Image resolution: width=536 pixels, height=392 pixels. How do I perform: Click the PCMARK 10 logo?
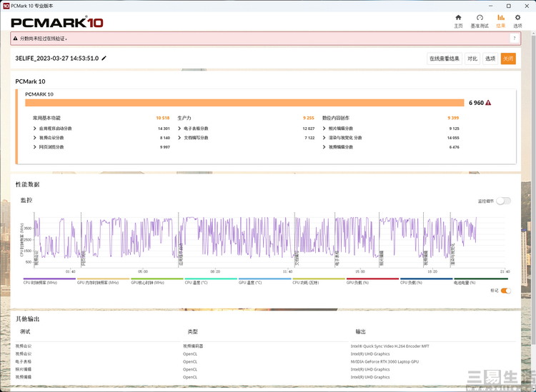(57, 23)
